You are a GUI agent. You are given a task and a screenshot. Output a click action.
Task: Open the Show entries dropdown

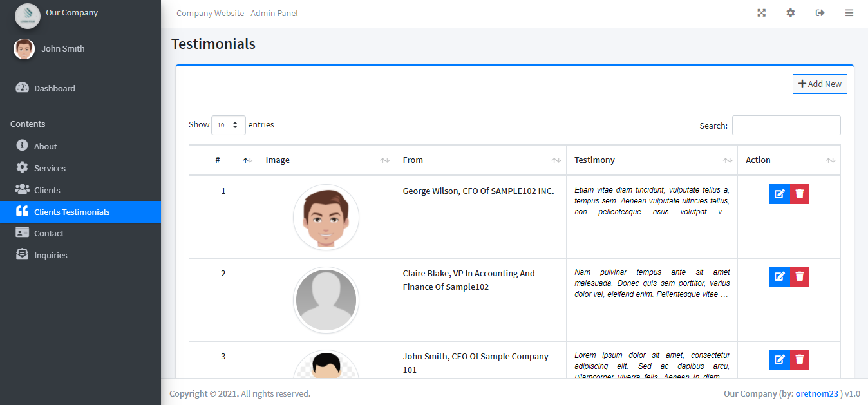229,125
